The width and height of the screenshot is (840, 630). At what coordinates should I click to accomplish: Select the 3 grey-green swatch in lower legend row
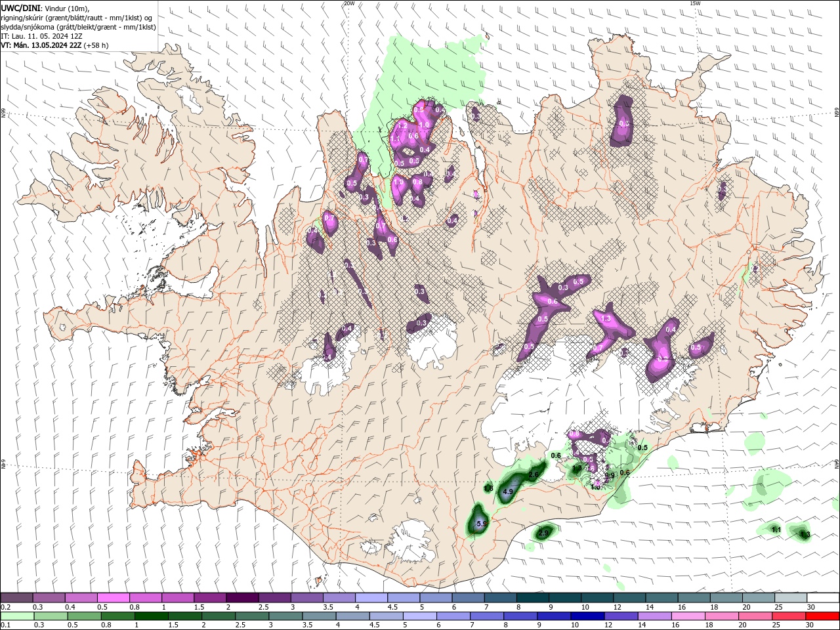[285, 616]
